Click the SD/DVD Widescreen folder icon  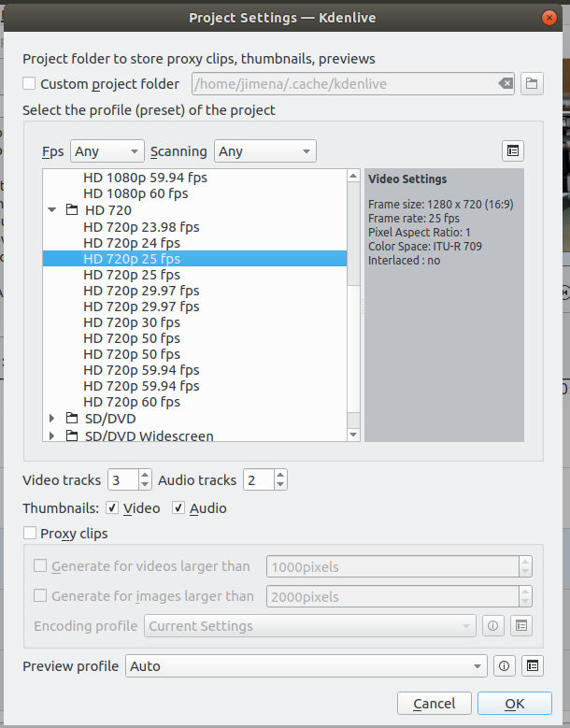72,436
